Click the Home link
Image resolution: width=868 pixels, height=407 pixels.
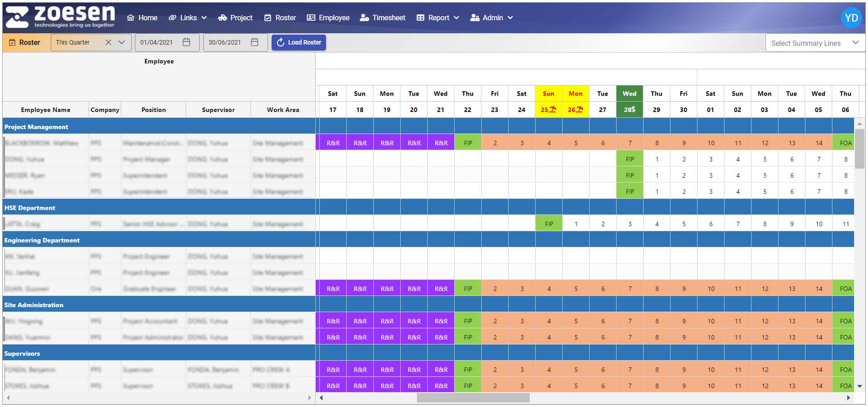(x=142, y=18)
